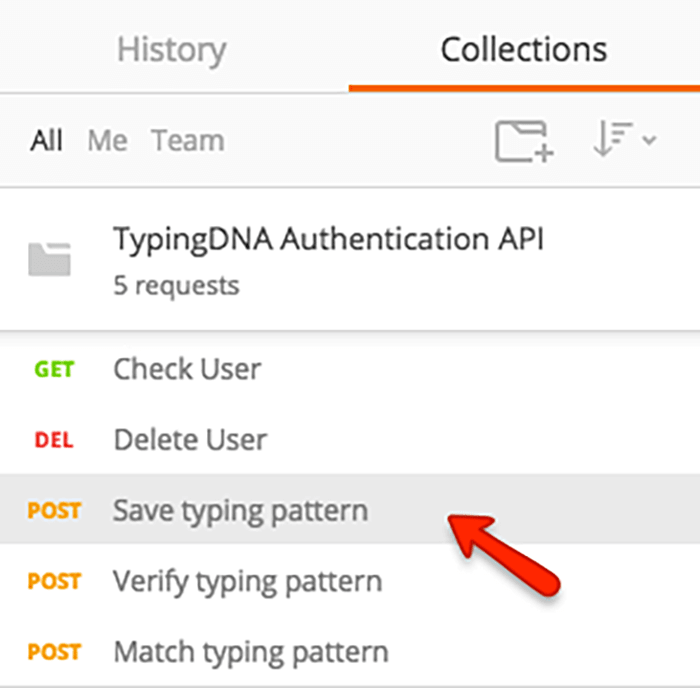Click POST label beside Save typing pattern

54,510
